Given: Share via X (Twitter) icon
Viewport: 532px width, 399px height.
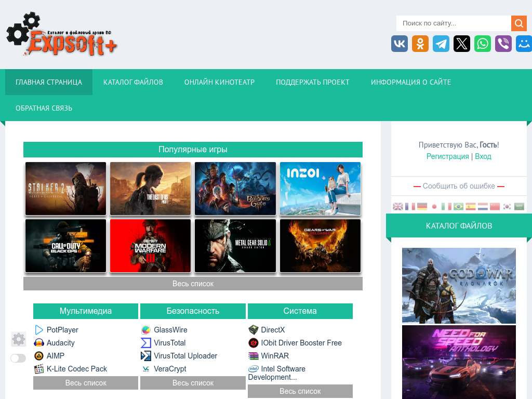Looking at the screenshot, I should tap(462, 44).
